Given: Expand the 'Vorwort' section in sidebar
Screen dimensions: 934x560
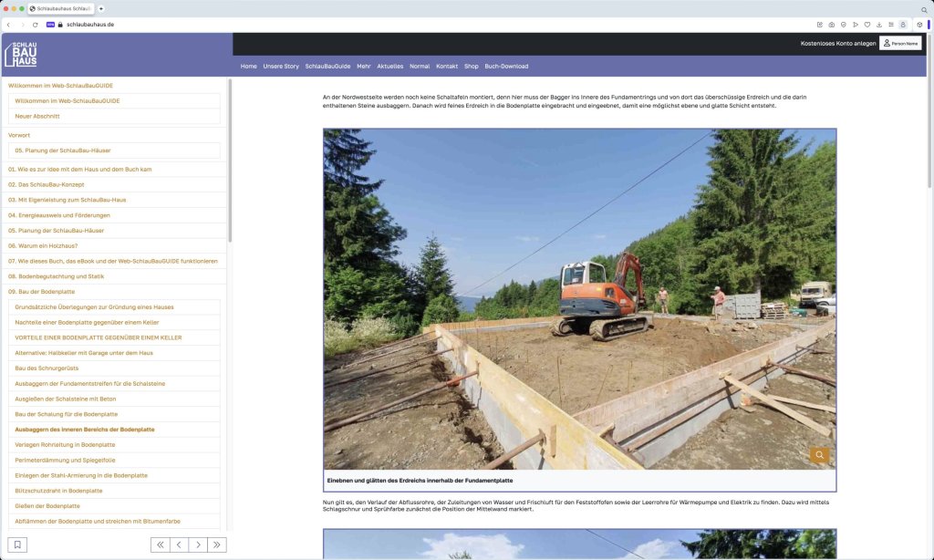Looking at the screenshot, I should [x=19, y=135].
